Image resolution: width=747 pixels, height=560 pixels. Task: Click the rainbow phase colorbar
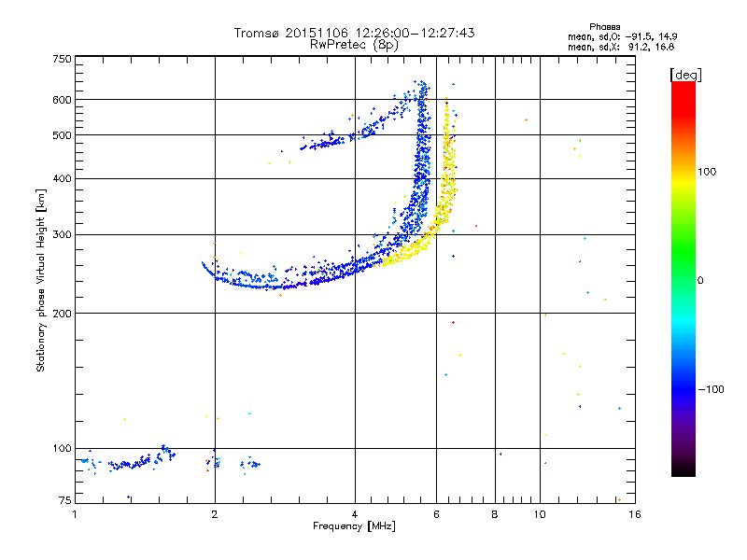point(684,278)
